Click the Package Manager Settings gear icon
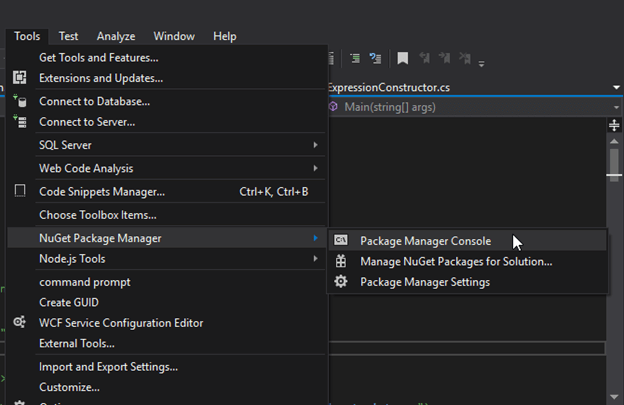 (x=341, y=282)
